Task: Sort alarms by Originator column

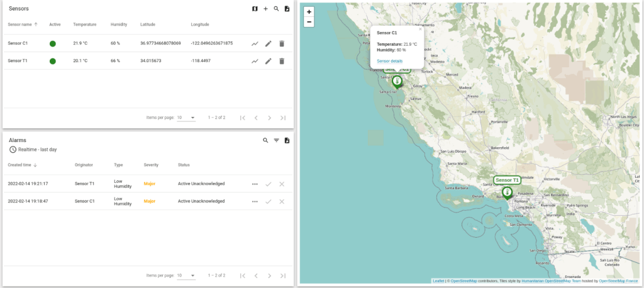Action: (84, 165)
